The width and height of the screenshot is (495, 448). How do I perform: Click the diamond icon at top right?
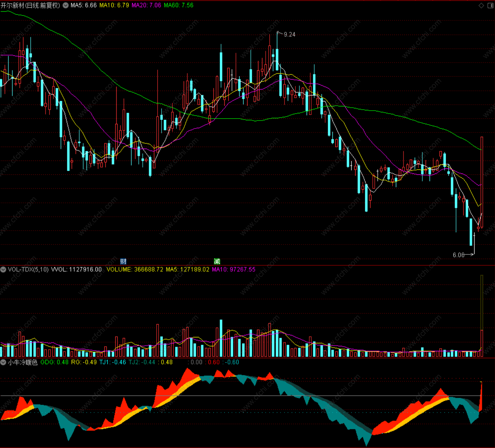click(481, 5)
